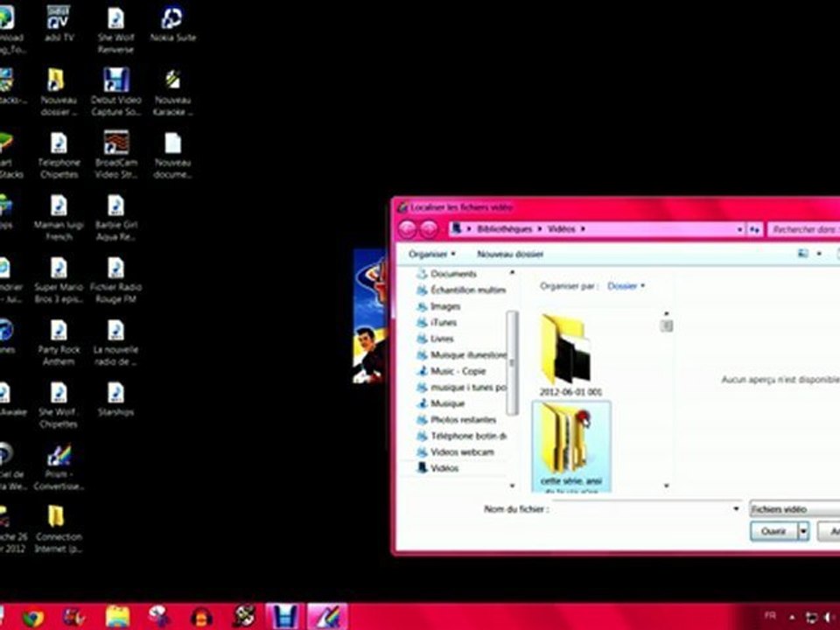Viewport: 840px width, 630px height.
Task: Expand the address bar history dropdown
Action: pos(739,229)
